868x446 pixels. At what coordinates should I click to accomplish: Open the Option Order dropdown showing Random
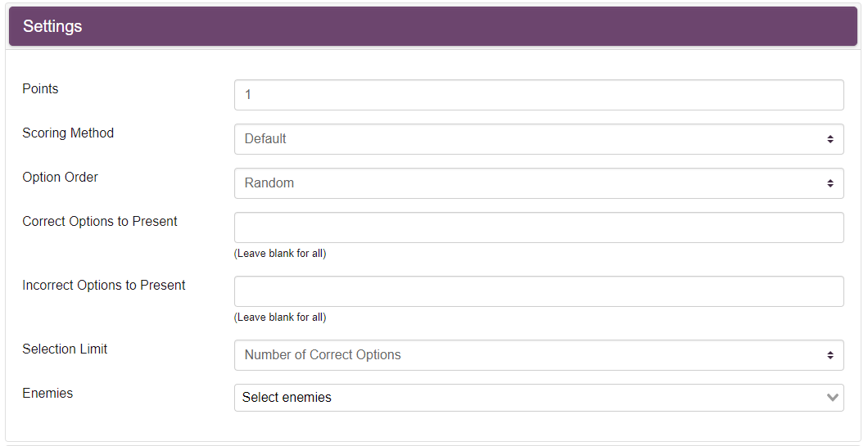pos(539,183)
